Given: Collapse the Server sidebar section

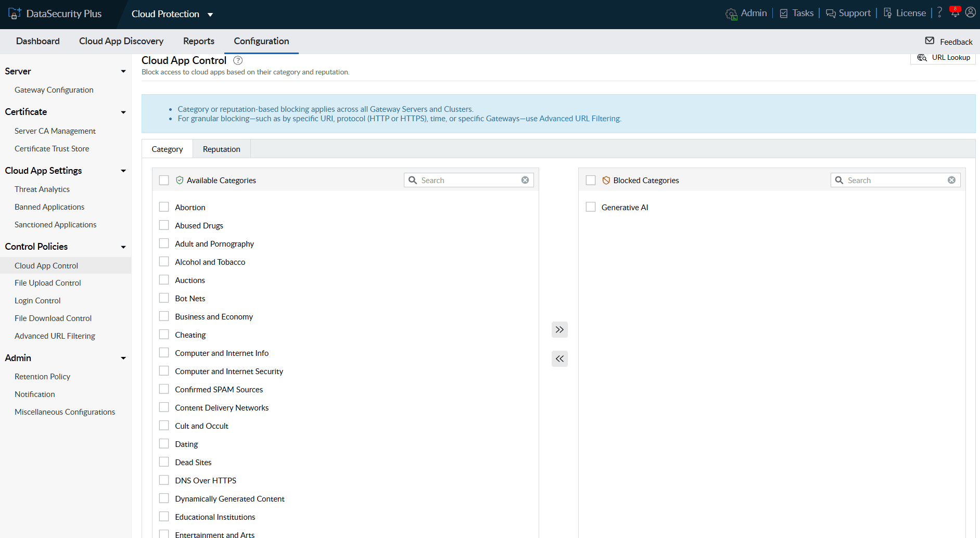Looking at the screenshot, I should pos(123,71).
